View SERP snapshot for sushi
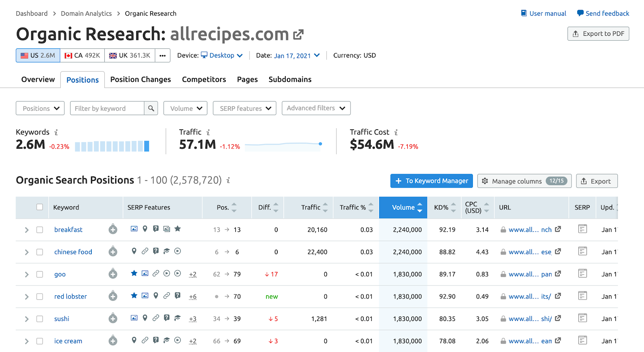 pos(582,318)
